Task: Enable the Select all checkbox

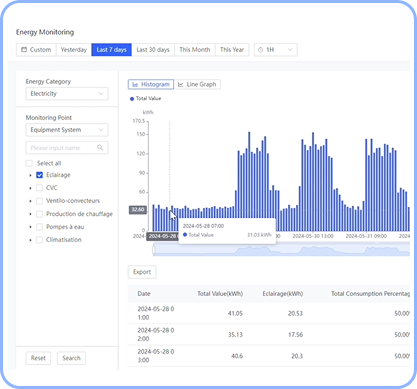Action: (29, 163)
